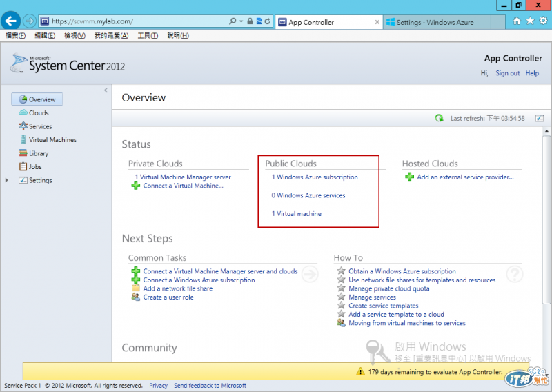
Task: Click Connect a Virtual Machine Manager server and clouds
Action: pos(220,271)
